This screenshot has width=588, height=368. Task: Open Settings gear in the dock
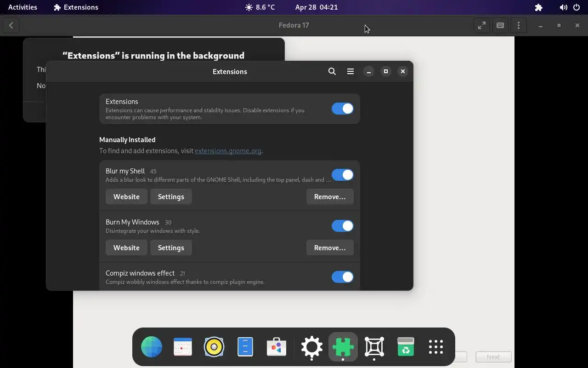(312, 347)
